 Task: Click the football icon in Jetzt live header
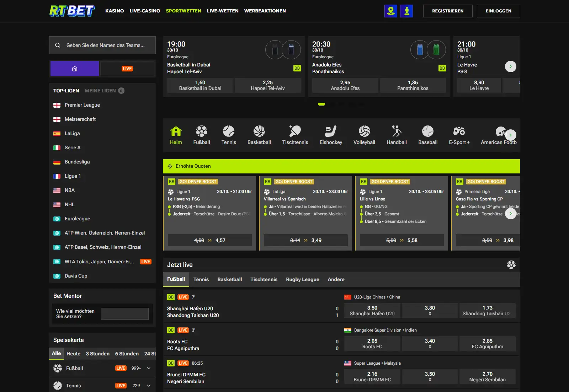(511, 265)
